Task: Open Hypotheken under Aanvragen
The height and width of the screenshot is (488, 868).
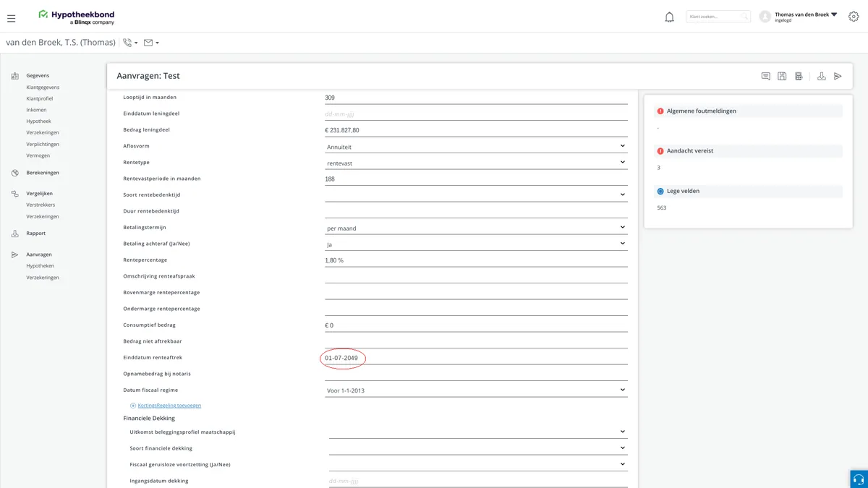Action: [x=41, y=266]
